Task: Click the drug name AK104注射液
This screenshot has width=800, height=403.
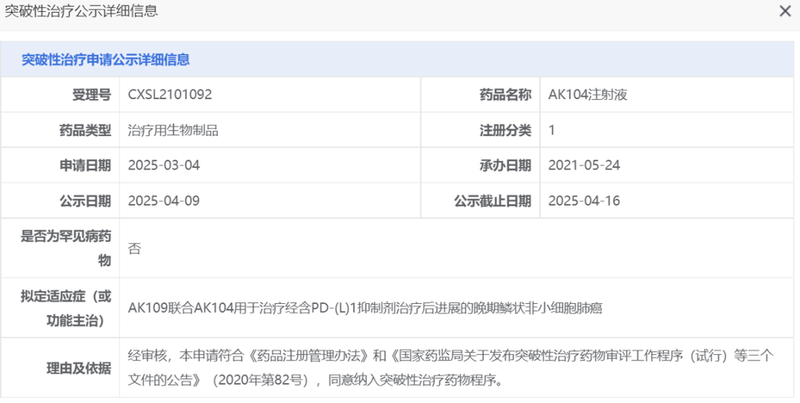Action: (587, 95)
